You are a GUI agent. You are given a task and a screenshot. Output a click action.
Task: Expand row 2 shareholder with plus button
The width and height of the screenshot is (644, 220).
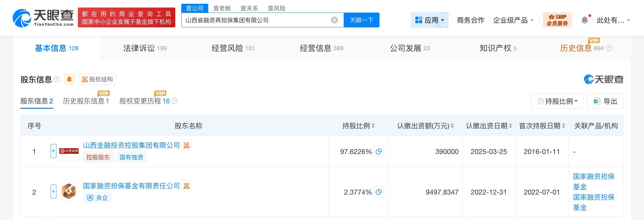tap(53, 192)
